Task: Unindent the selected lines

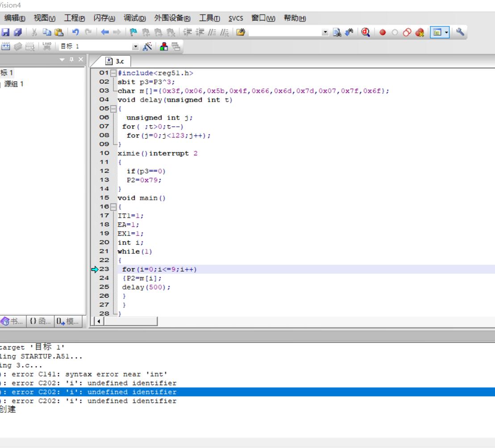Action: click(200, 32)
